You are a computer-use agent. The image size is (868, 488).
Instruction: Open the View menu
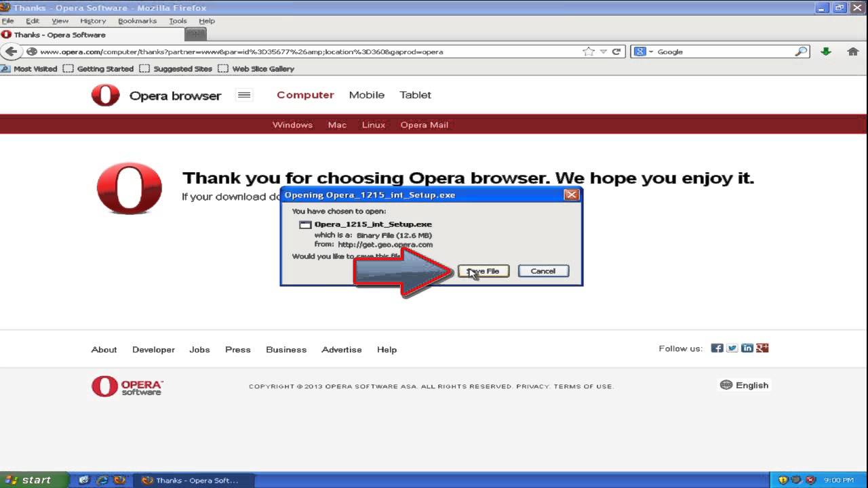point(60,21)
